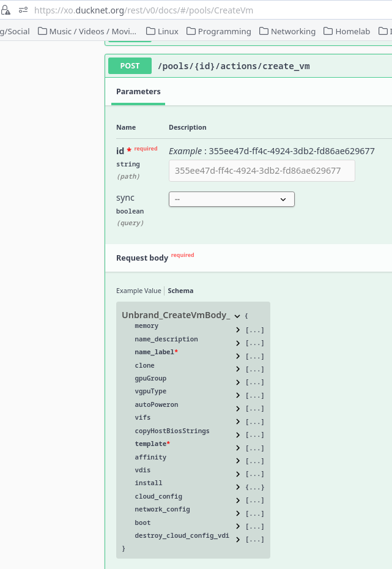Expand the cloud_config property
The image size is (392, 569).
pos(238,500)
